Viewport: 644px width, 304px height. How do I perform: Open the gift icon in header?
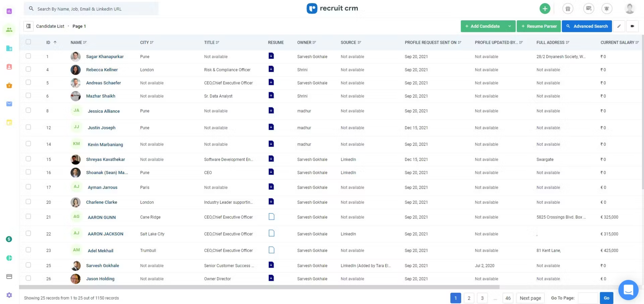click(568, 9)
